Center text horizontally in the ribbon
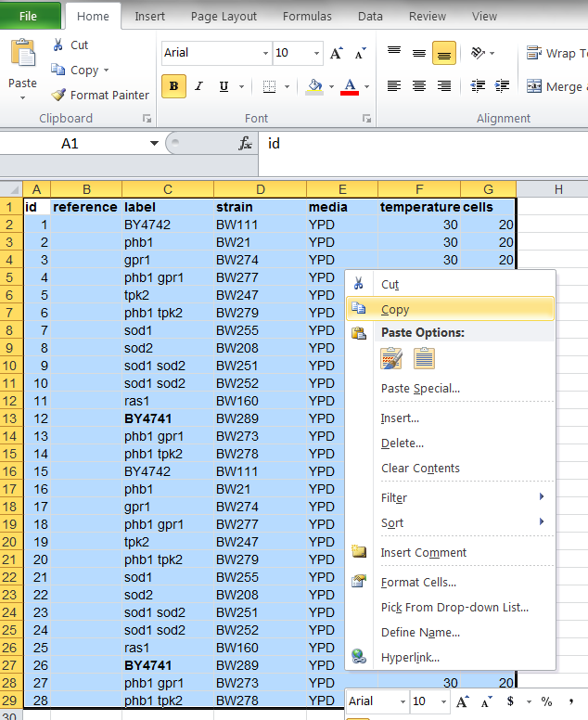The height and width of the screenshot is (720, 588). coord(419,86)
